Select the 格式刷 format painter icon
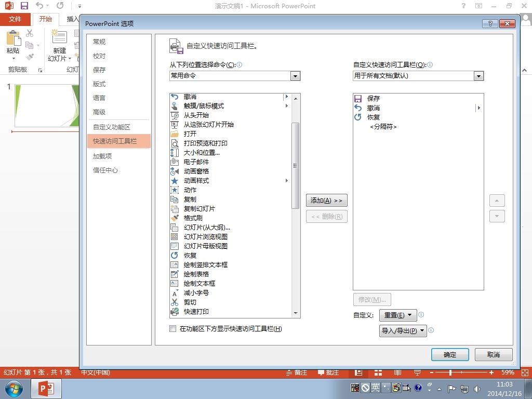This screenshot has width=532, height=399. [x=175, y=218]
